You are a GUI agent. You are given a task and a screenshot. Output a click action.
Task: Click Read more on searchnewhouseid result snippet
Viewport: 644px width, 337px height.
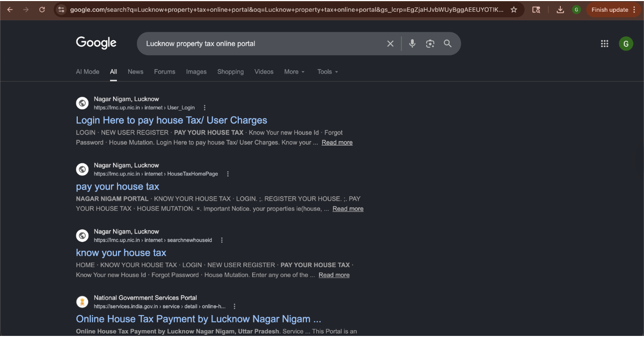(x=334, y=275)
